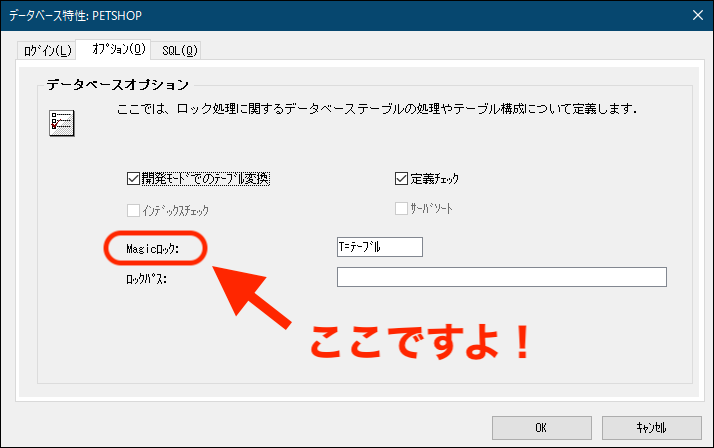The height and width of the screenshot is (448, 714).
Task: Click the データベース特性: PETSHOP title bar
Action: pyautogui.click(x=300, y=14)
